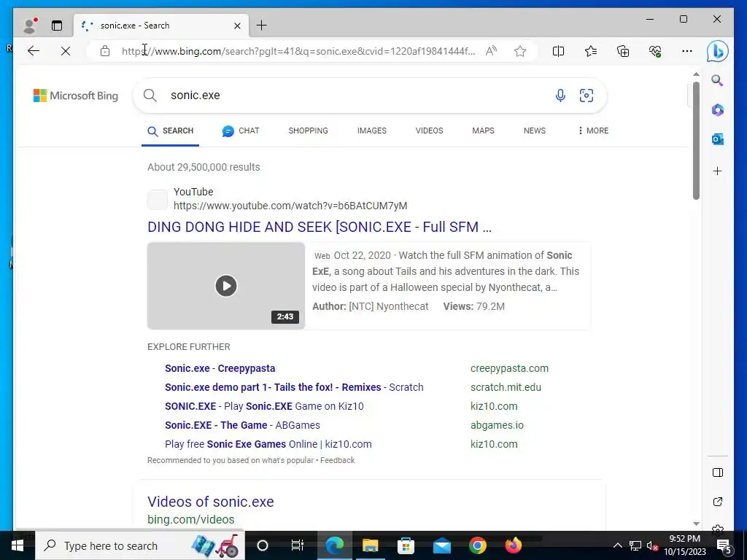Screen dimensions: 747x560
Task: Click the scratch.mit.edu domain text
Action: 506,387
